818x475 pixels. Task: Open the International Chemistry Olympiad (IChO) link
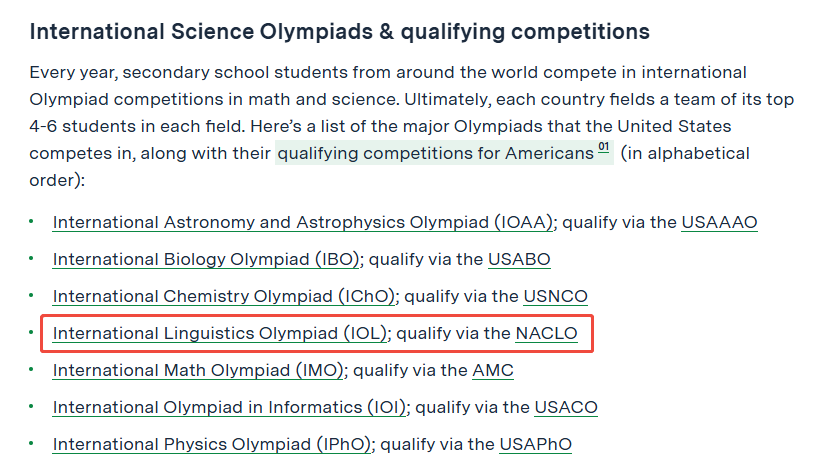[224, 297]
